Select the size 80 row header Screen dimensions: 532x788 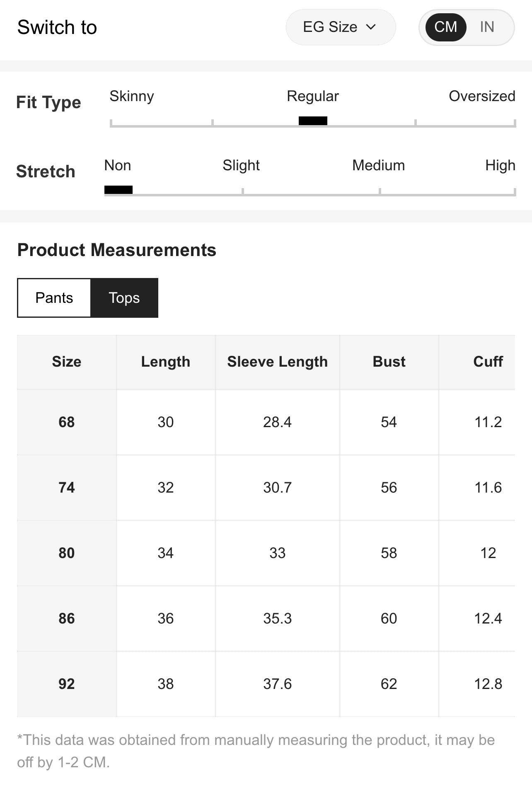click(67, 553)
